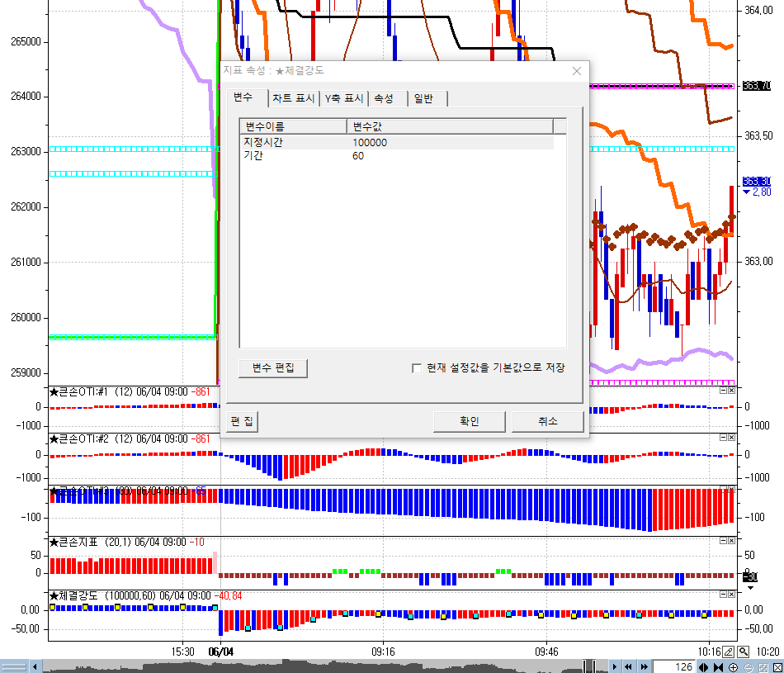The width and height of the screenshot is (784, 673).
Task: Click the rewind double arrow icon
Action: [x=628, y=666]
